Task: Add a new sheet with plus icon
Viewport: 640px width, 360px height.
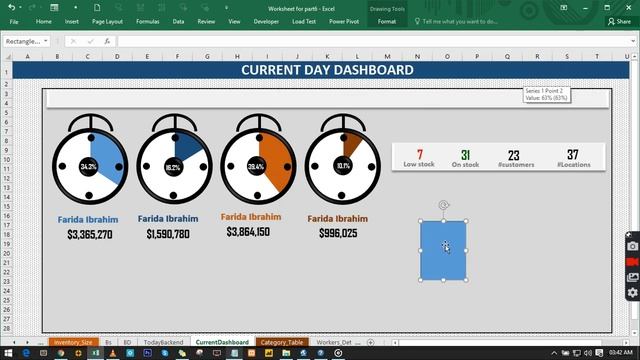Action: (371, 342)
